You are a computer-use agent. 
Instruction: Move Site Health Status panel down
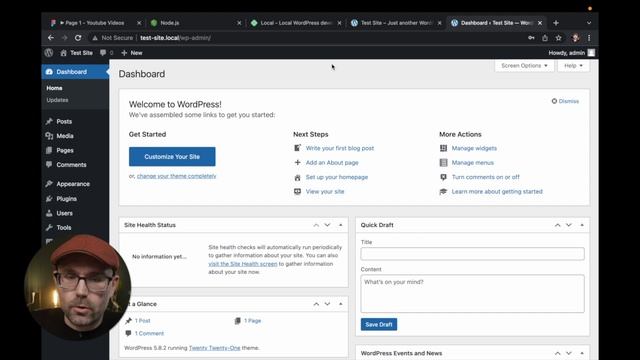click(x=327, y=225)
